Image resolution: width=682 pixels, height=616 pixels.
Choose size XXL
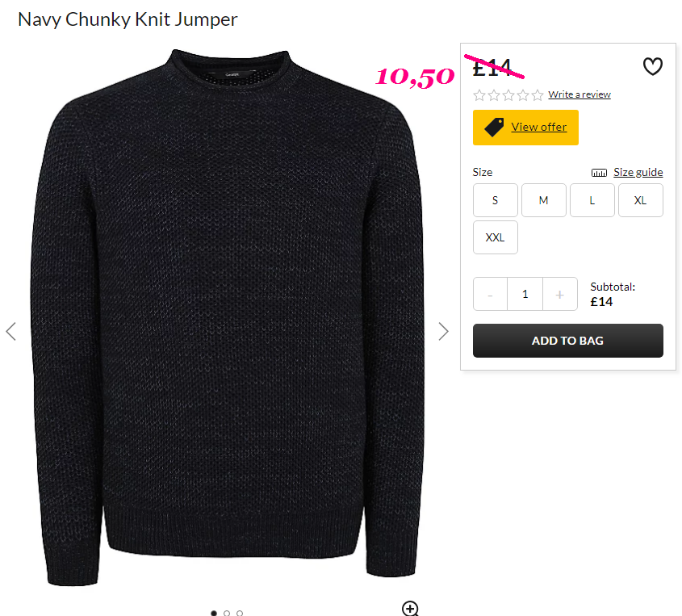[495, 237]
